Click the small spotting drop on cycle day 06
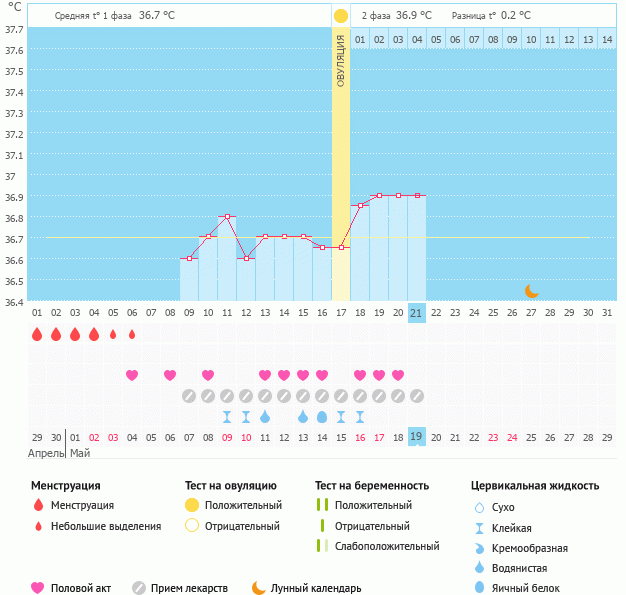 click(x=132, y=334)
